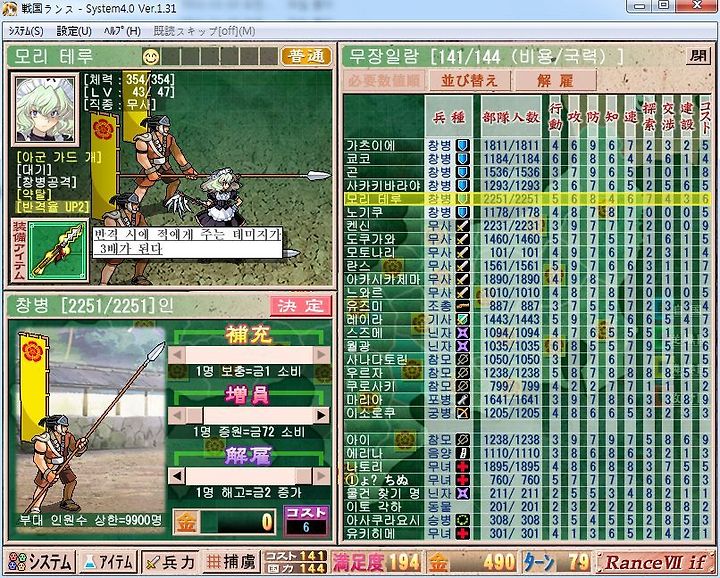This screenshot has width=720, height=578.
Task: Confirm with the 決定 button
Action: point(300,306)
